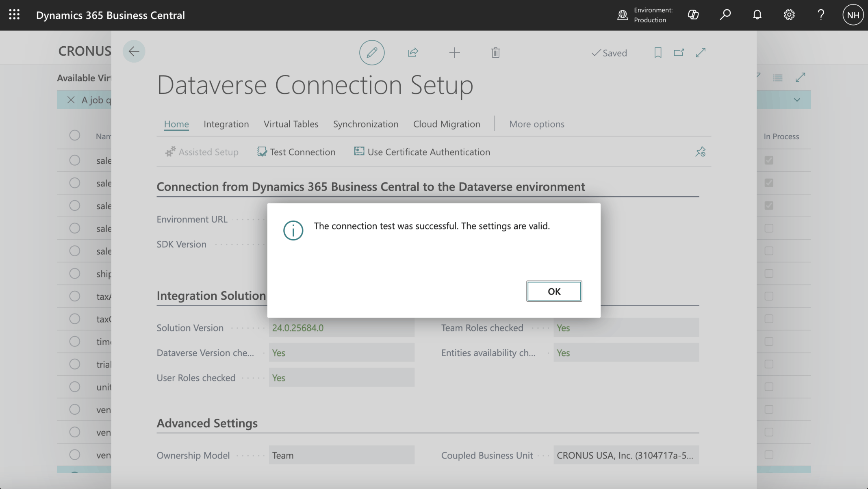
Task: Open the notifications bell
Action: coord(757,15)
